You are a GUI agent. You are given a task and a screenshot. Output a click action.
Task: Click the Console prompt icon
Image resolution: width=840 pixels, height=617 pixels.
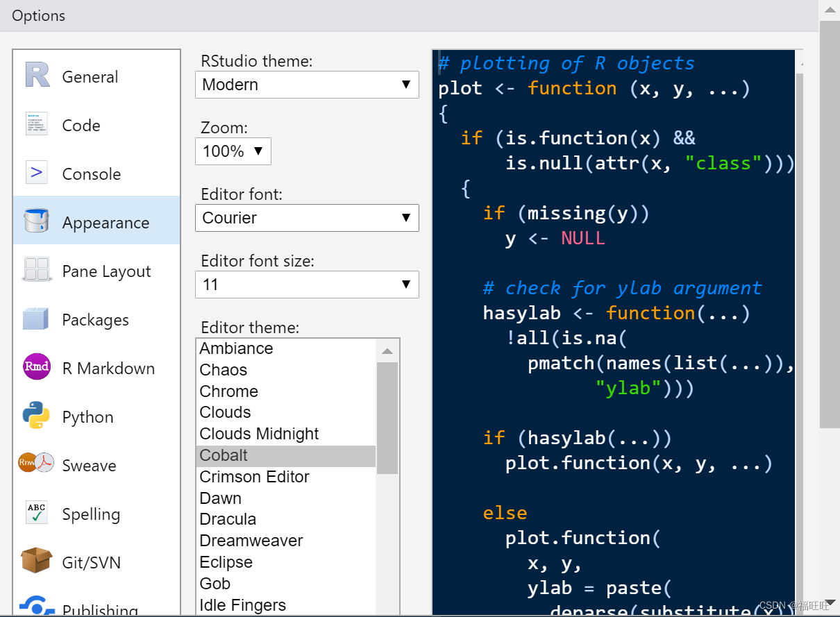tap(37, 173)
